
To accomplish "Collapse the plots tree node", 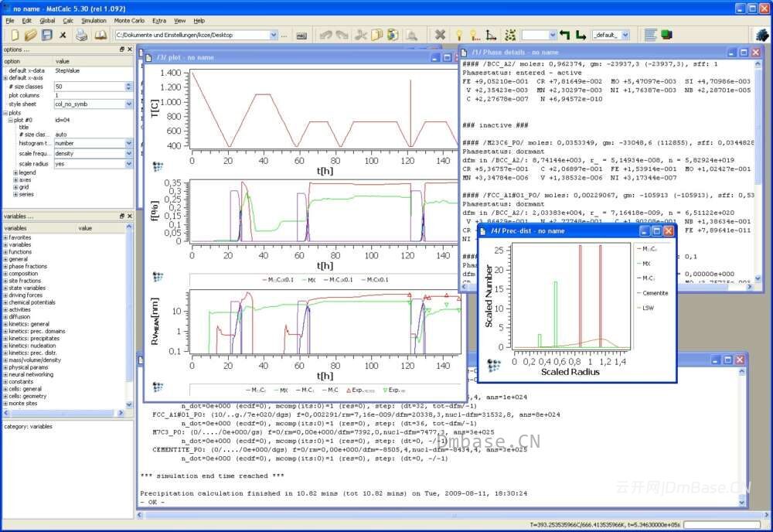I will [5, 113].
